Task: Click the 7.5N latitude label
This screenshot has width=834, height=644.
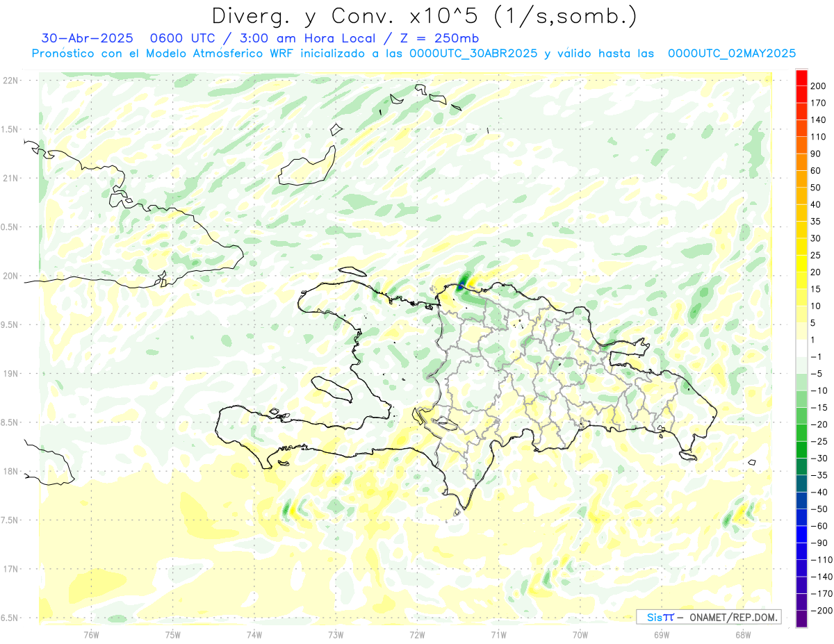Action: click(x=9, y=520)
